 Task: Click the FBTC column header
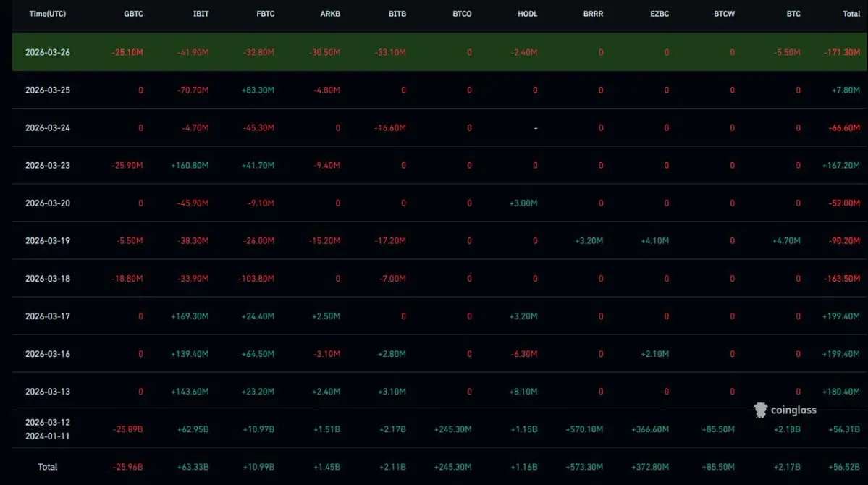coord(266,14)
